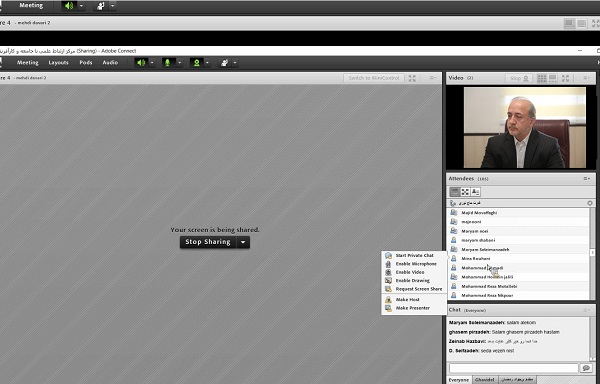Select attendee Mohammad Reza Motallebi

click(518, 286)
